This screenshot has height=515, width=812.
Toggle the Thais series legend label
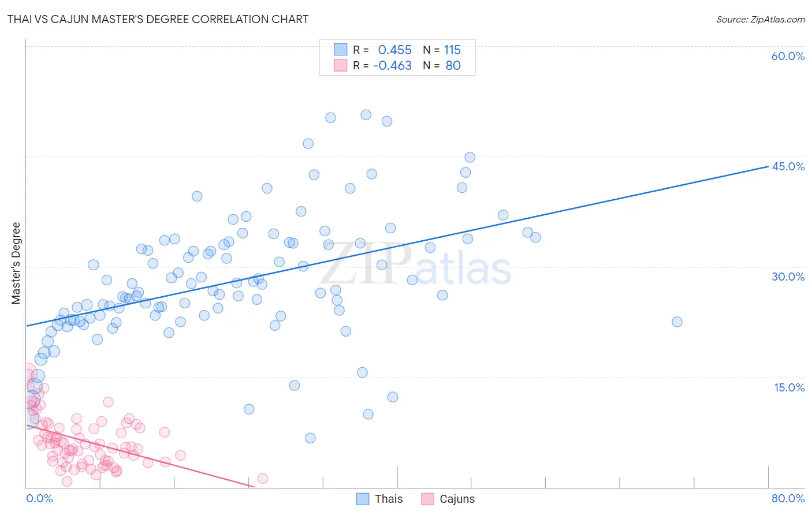coord(389,499)
